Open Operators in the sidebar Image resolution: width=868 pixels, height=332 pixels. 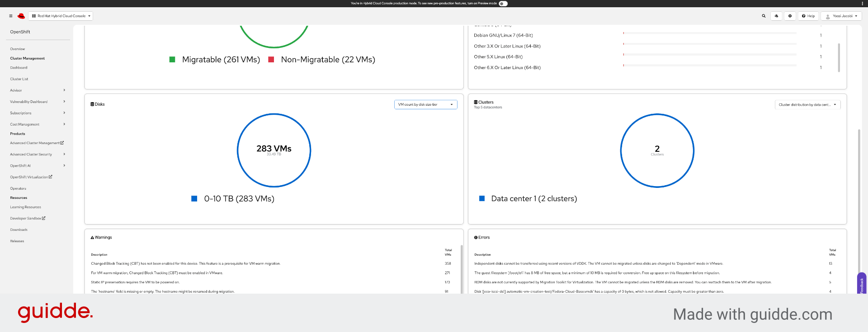[18, 188]
